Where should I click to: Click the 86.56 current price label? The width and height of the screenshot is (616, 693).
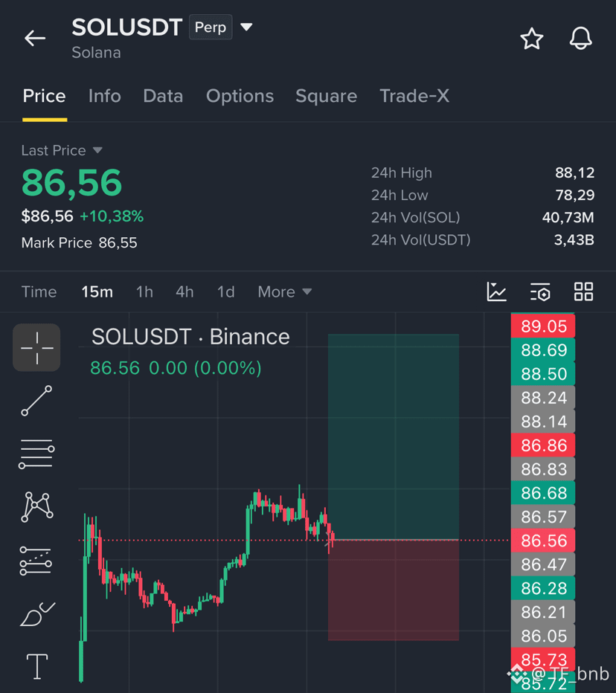tap(543, 541)
